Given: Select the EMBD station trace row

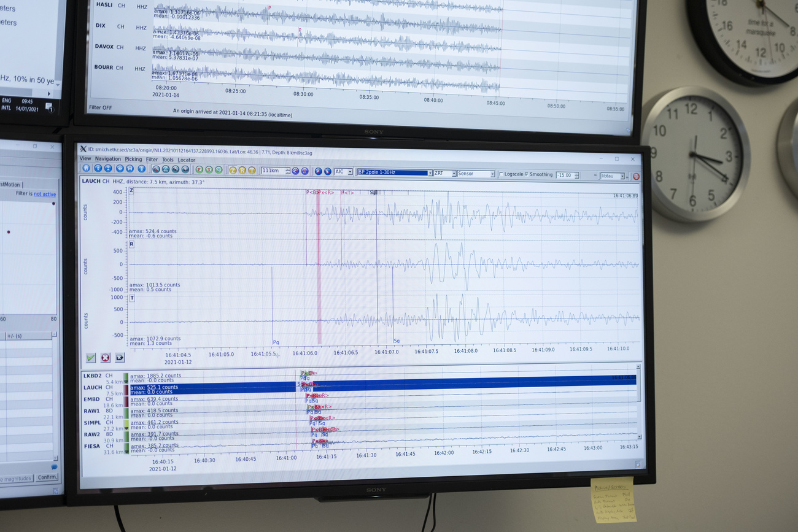Looking at the screenshot, I should (92, 399).
